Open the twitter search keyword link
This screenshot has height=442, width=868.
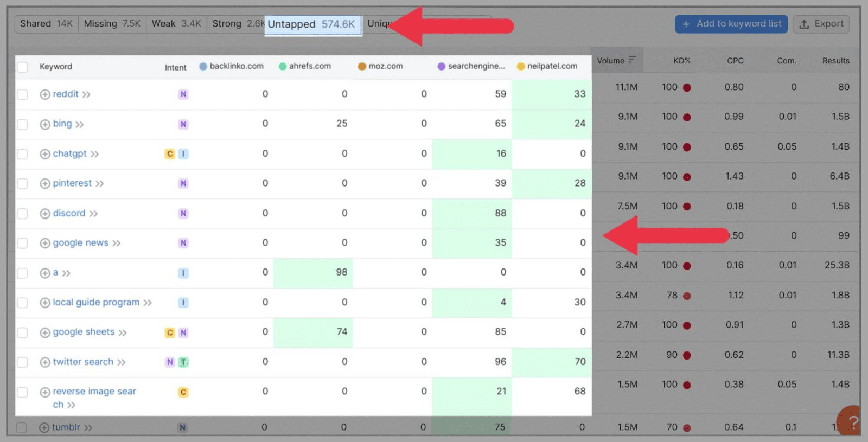point(83,362)
